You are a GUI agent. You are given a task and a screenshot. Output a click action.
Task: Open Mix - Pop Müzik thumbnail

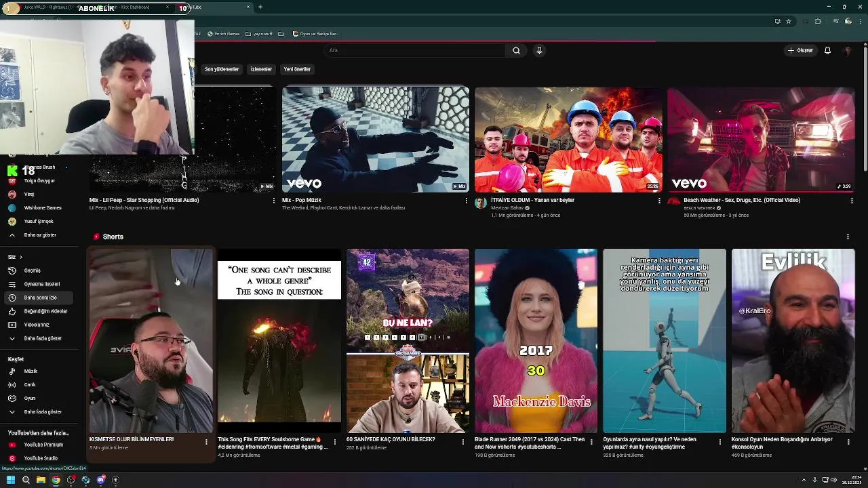click(x=375, y=140)
